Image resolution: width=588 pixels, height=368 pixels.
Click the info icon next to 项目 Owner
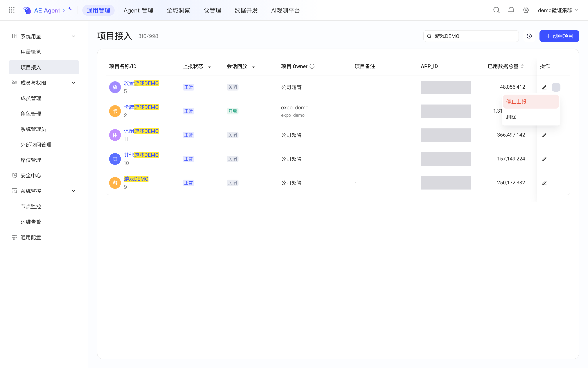pos(312,66)
